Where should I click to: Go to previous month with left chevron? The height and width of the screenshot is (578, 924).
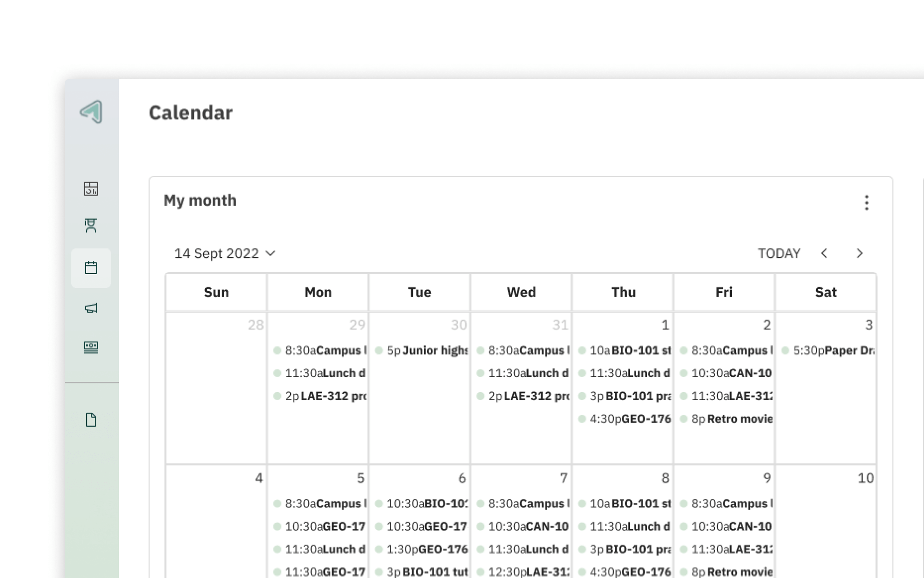point(824,253)
